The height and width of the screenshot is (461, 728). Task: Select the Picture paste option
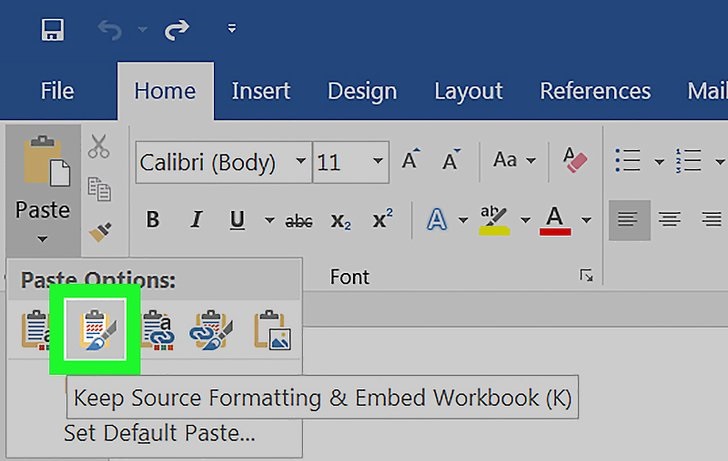pyautogui.click(x=273, y=330)
